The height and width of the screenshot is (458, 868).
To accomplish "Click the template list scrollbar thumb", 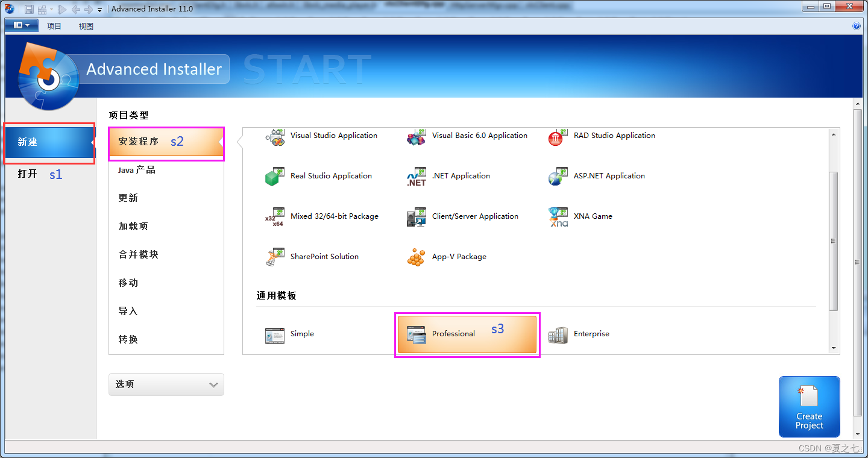I will [x=834, y=241].
